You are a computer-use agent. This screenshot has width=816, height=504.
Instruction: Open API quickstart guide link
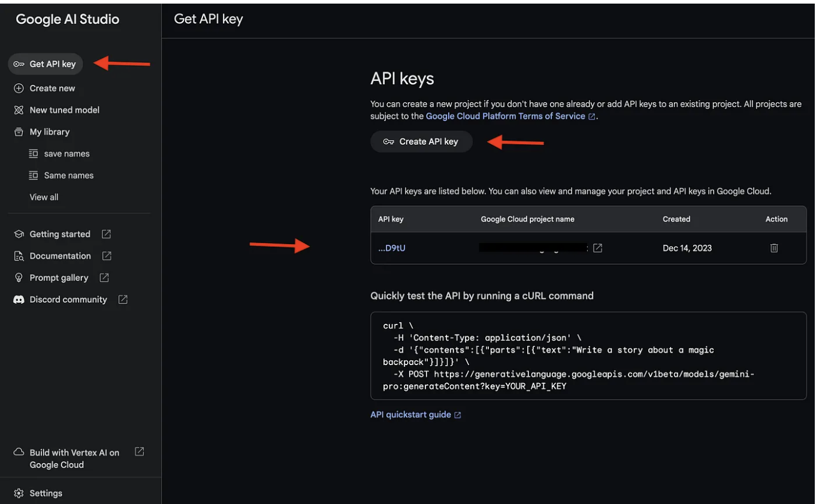click(410, 414)
